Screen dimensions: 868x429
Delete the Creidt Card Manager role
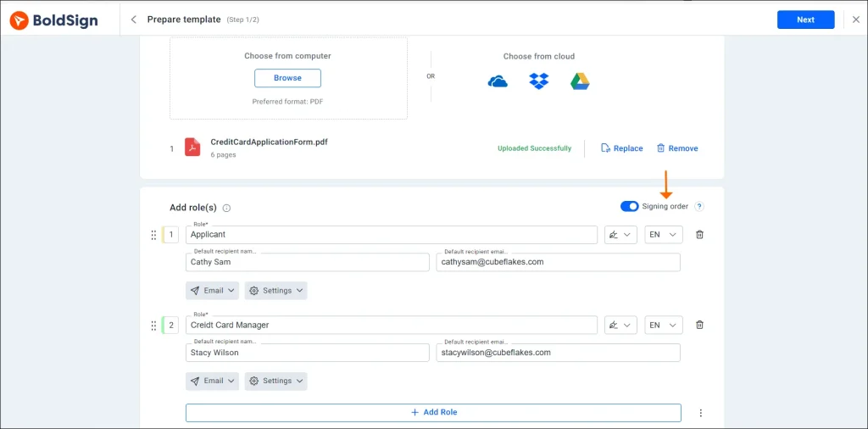coord(699,325)
